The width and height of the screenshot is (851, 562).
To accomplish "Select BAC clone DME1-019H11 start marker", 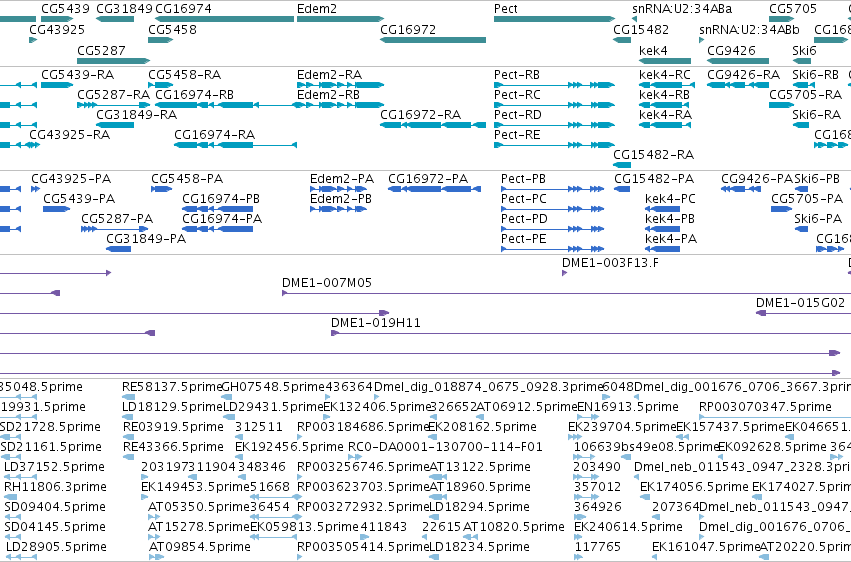I will [334, 333].
